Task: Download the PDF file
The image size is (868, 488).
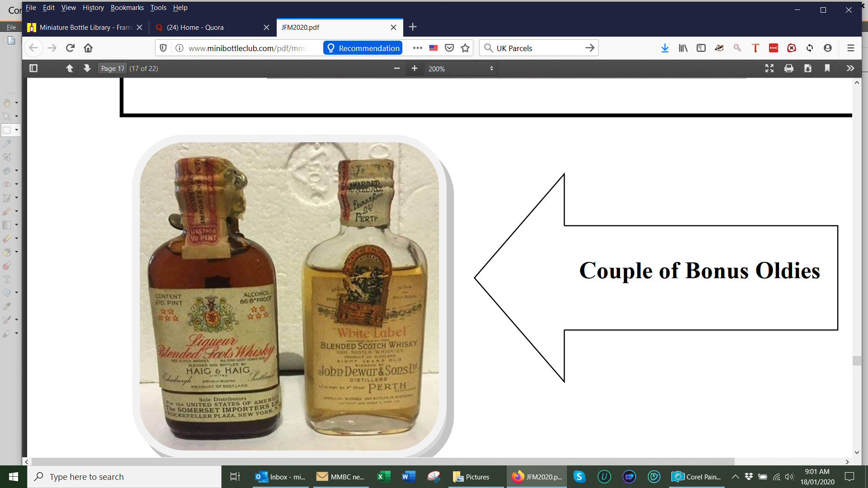Action: tap(808, 68)
